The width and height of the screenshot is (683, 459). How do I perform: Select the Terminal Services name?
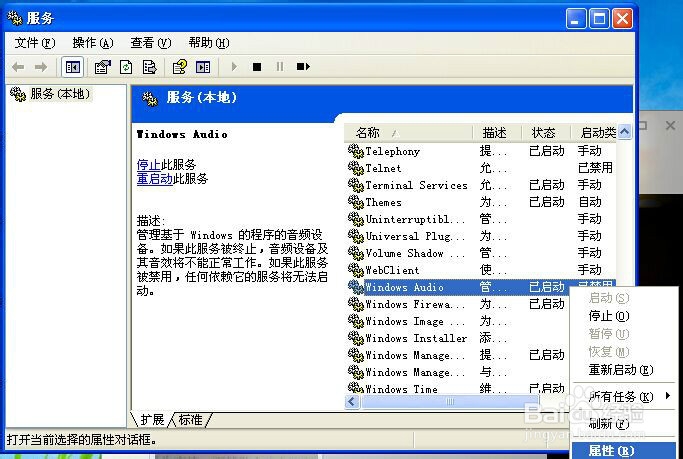pos(416,185)
